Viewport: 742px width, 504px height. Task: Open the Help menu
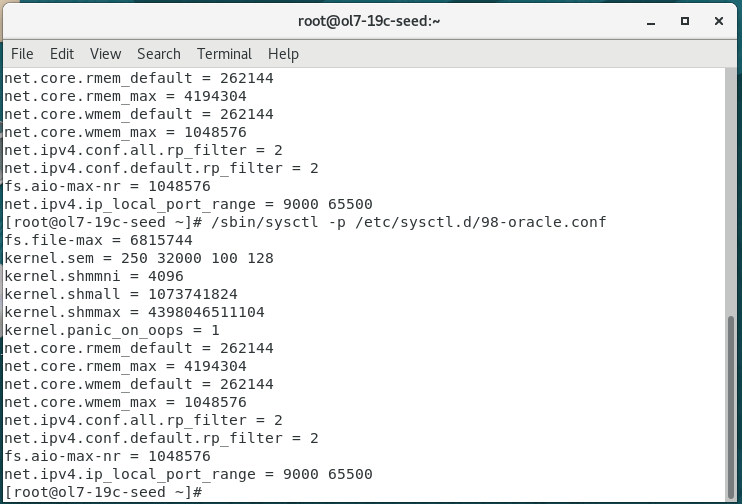[x=283, y=54]
